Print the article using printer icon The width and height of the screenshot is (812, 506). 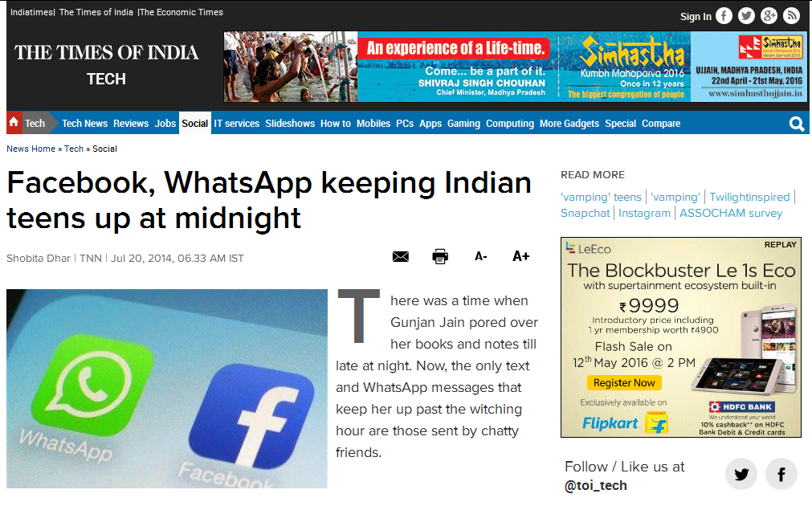[x=440, y=256]
